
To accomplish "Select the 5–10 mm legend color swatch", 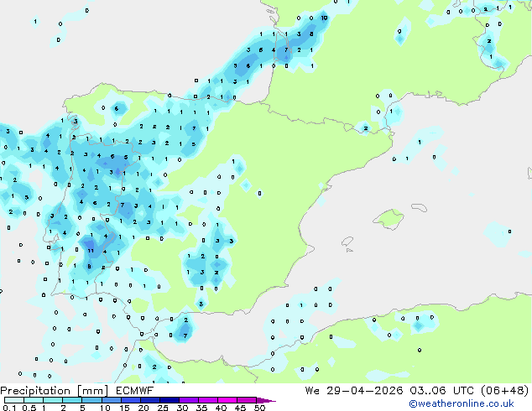I will [91, 400].
